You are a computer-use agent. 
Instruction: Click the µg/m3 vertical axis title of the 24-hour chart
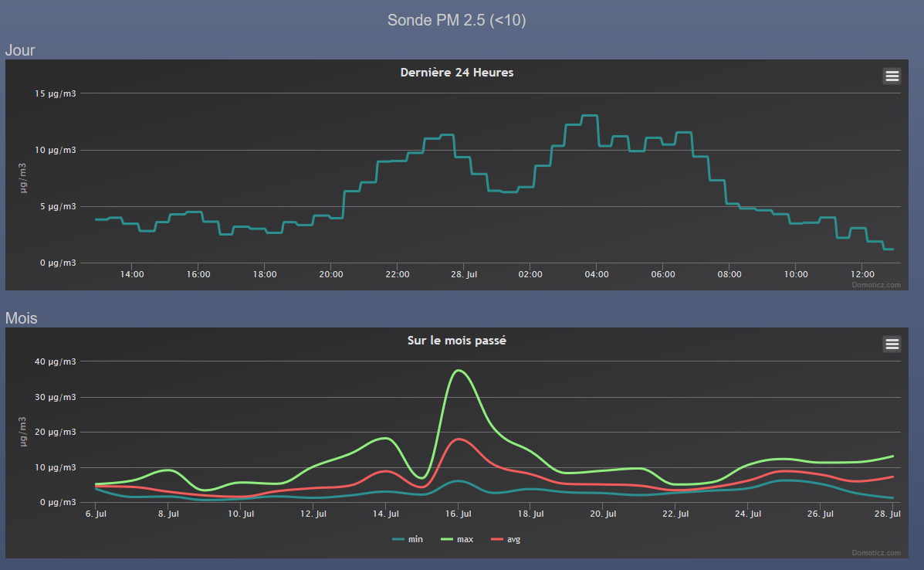23,178
